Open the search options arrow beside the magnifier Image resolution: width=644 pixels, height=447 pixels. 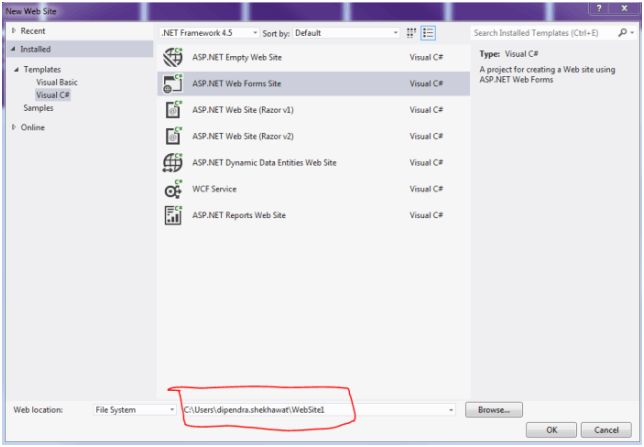[x=632, y=32]
